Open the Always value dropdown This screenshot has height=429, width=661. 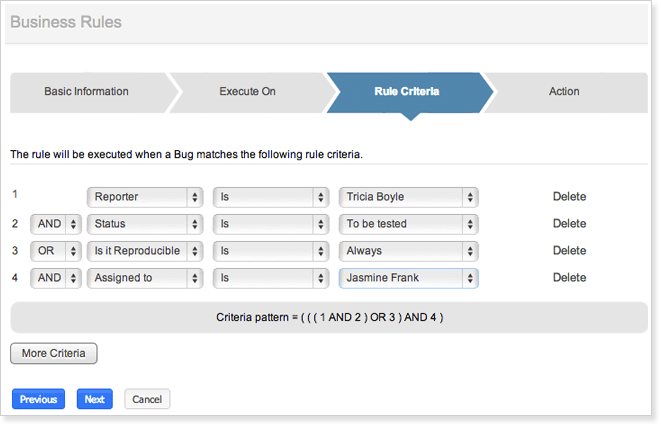(408, 251)
